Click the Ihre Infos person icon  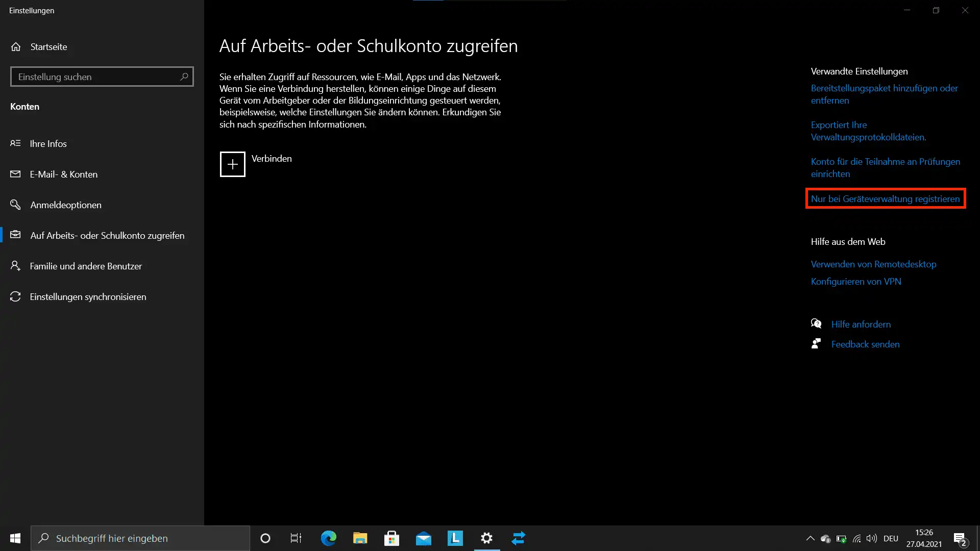(x=15, y=143)
